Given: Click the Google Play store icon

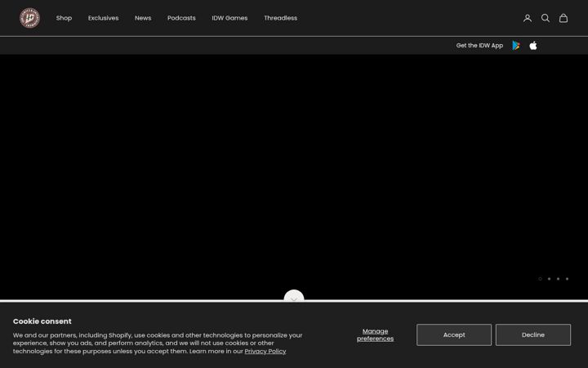Looking at the screenshot, I should (516, 46).
